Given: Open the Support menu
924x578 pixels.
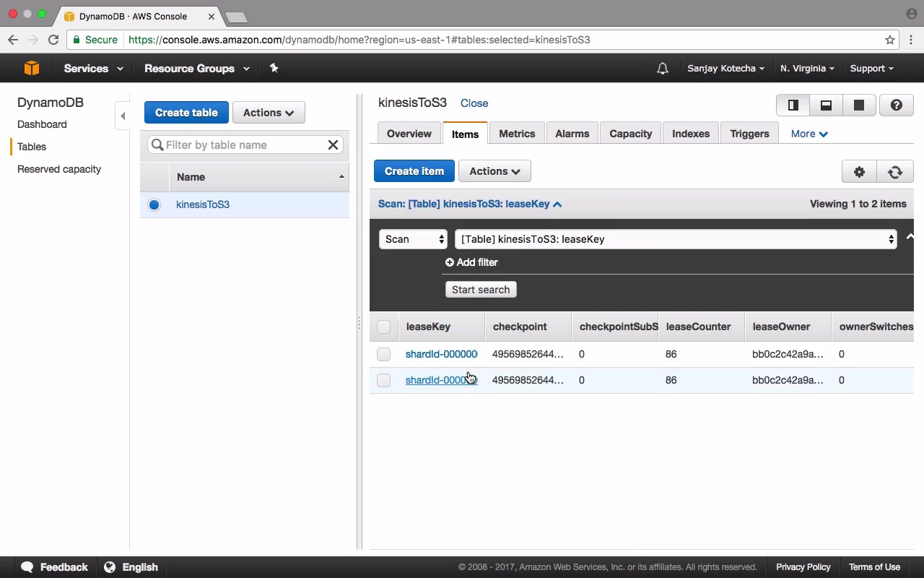Looking at the screenshot, I should click(871, 69).
